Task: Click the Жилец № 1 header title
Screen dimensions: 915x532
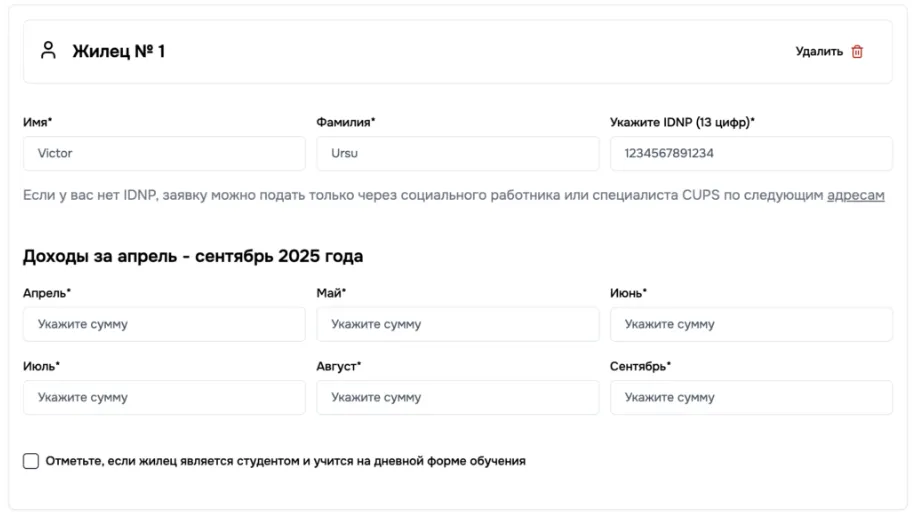Action: (118, 51)
